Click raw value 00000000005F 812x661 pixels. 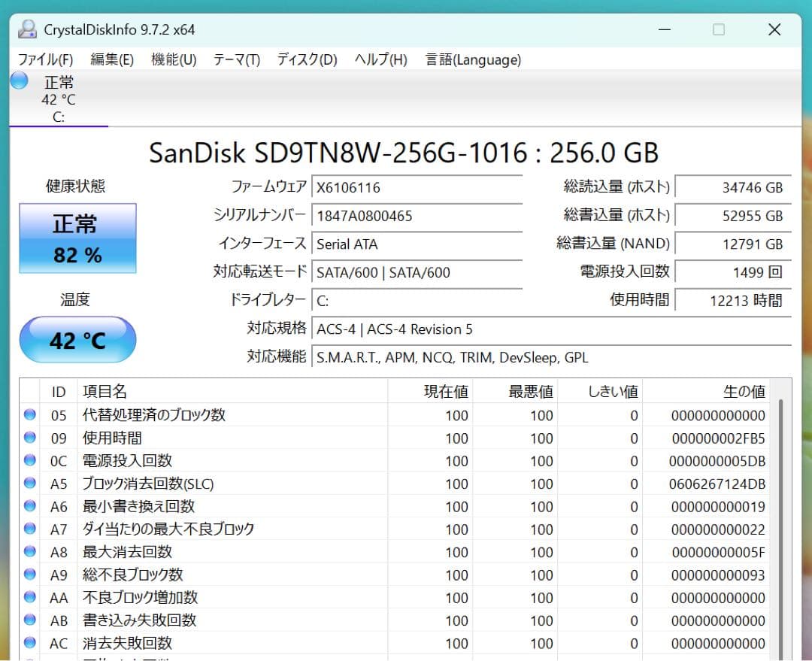point(718,552)
